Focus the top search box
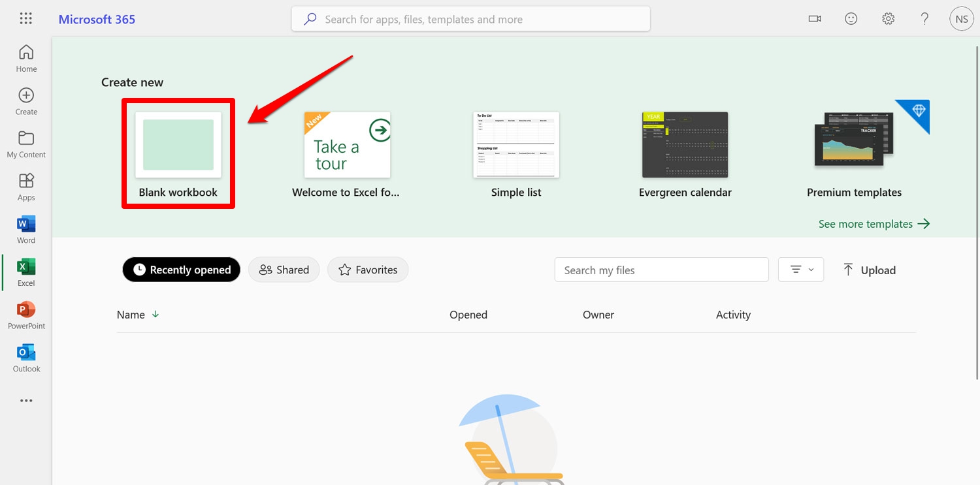The height and width of the screenshot is (485, 980). tap(470, 19)
